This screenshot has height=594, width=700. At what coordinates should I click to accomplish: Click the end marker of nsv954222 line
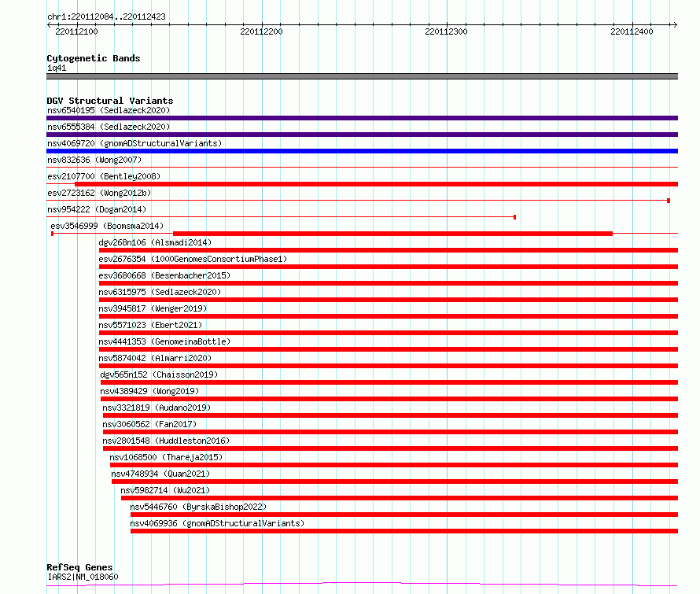(514, 217)
